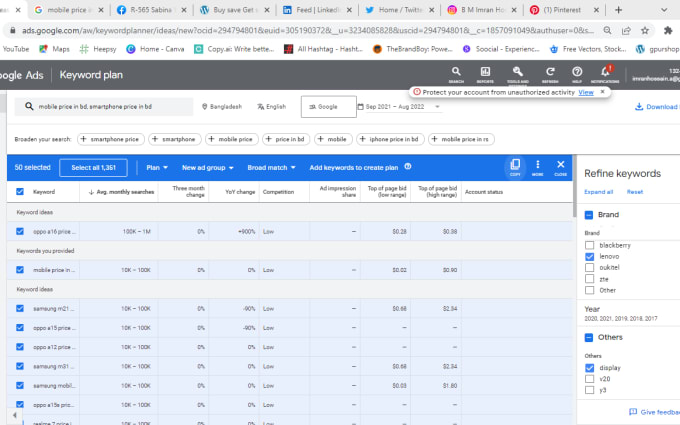Check the blackberry brand filter
The width and height of the screenshot is (680, 425).
pos(589,245)
